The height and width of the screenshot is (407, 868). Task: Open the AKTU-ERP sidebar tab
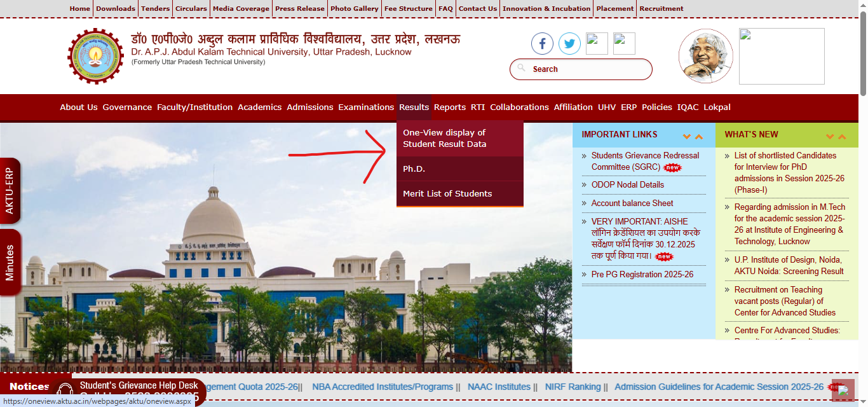[10, 190]
